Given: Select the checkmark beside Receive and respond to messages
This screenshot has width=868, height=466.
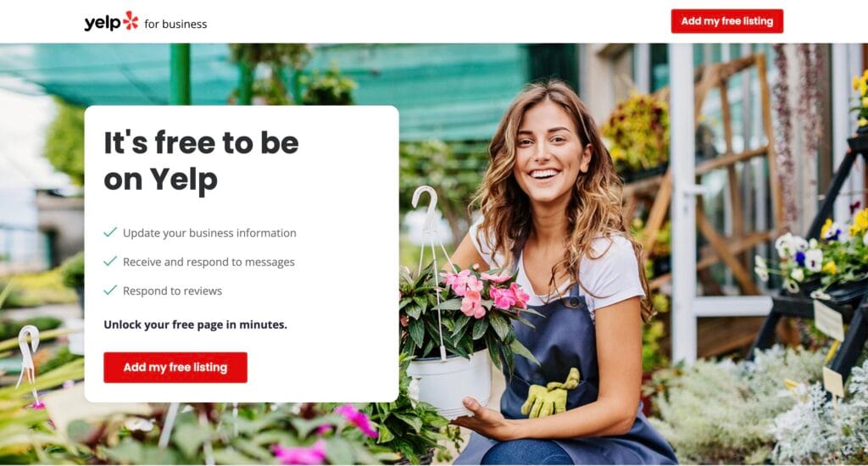Looking at the screenshot, I should click(110, 261).
